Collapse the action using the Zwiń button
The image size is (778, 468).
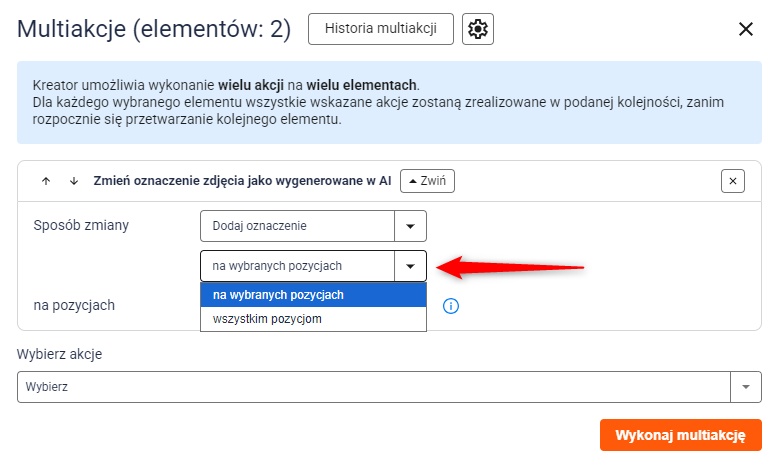(x=427, y=181)
